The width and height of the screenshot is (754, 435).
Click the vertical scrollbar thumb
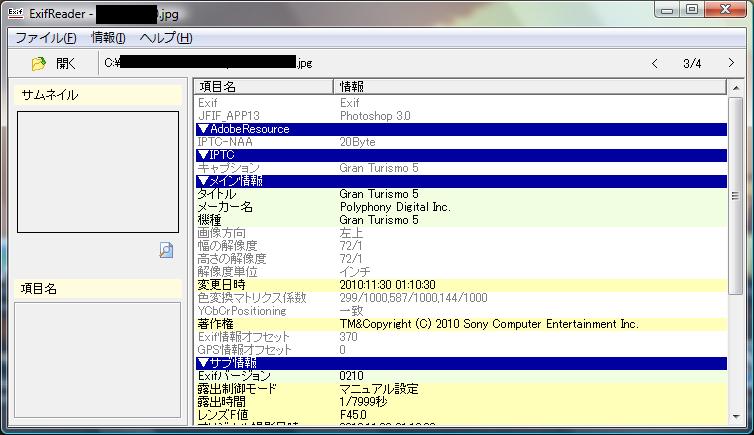(x=736, y=196)
